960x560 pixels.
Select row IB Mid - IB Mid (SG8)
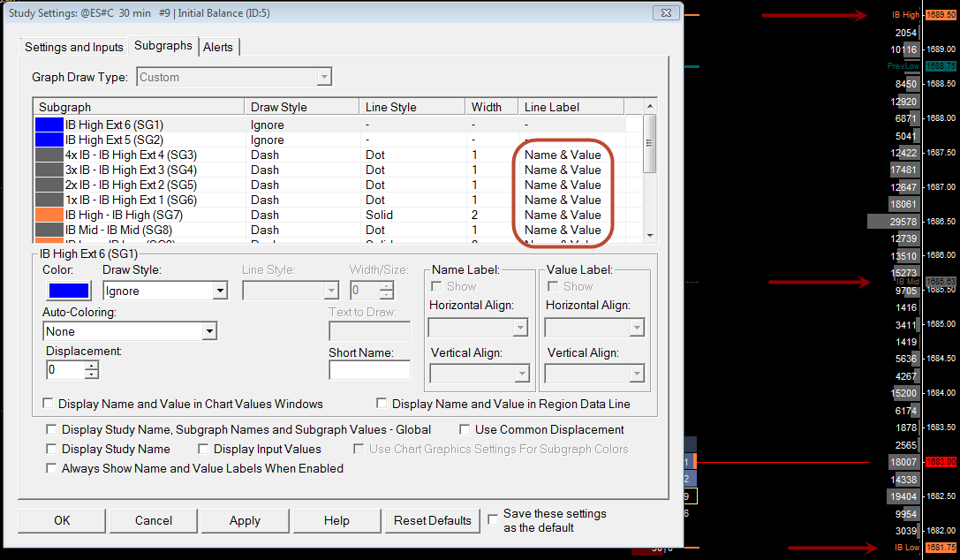[x=338, y=231]
